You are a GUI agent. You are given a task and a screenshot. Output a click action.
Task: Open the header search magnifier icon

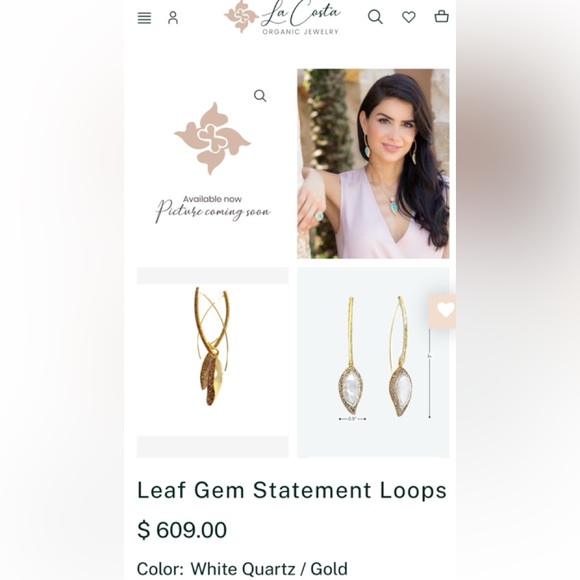(375, 17)
